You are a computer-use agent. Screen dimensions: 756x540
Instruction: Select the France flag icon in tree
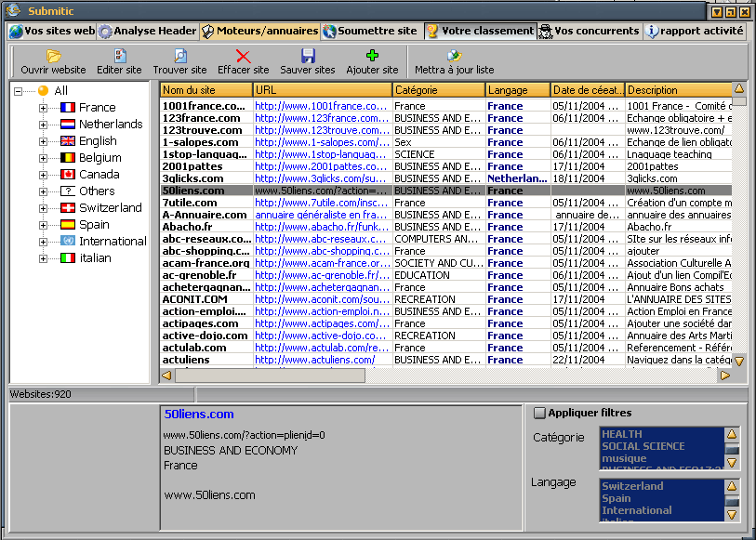pos(68,108)
